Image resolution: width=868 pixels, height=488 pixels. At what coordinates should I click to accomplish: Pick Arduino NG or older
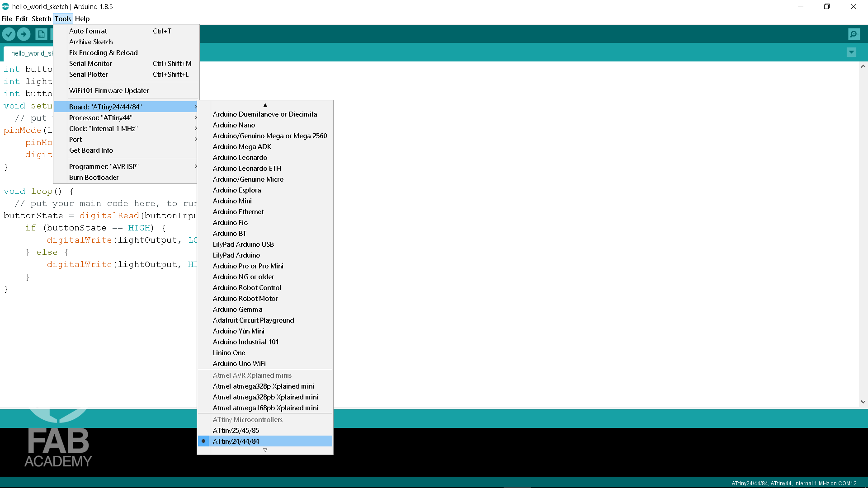[265, 277]
